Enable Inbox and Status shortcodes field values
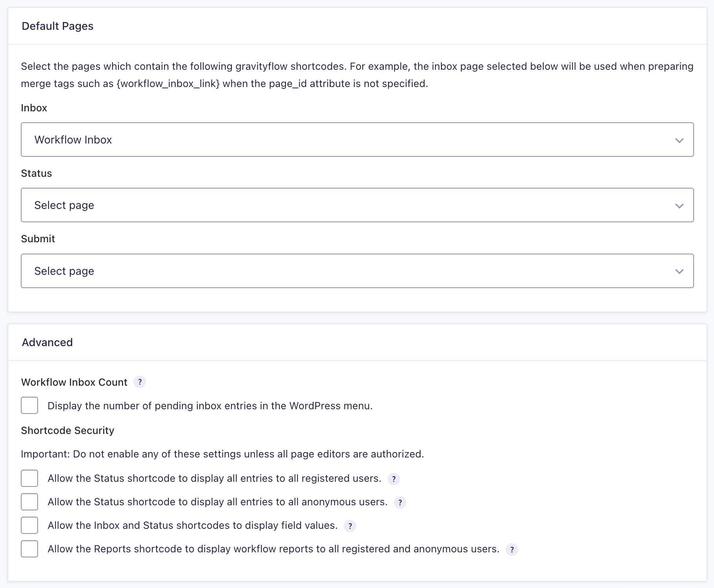Screen dimensions: 714x588 click(x=29, y=525)
